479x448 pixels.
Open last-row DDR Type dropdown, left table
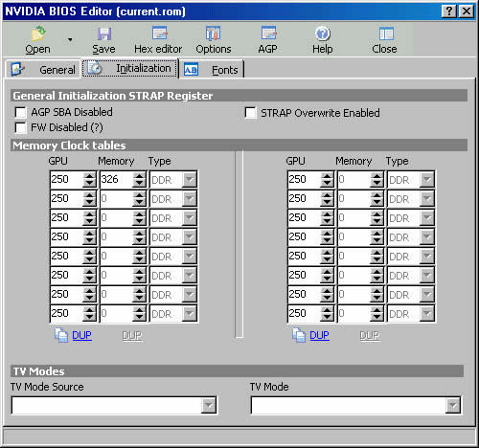coord(190,314)
